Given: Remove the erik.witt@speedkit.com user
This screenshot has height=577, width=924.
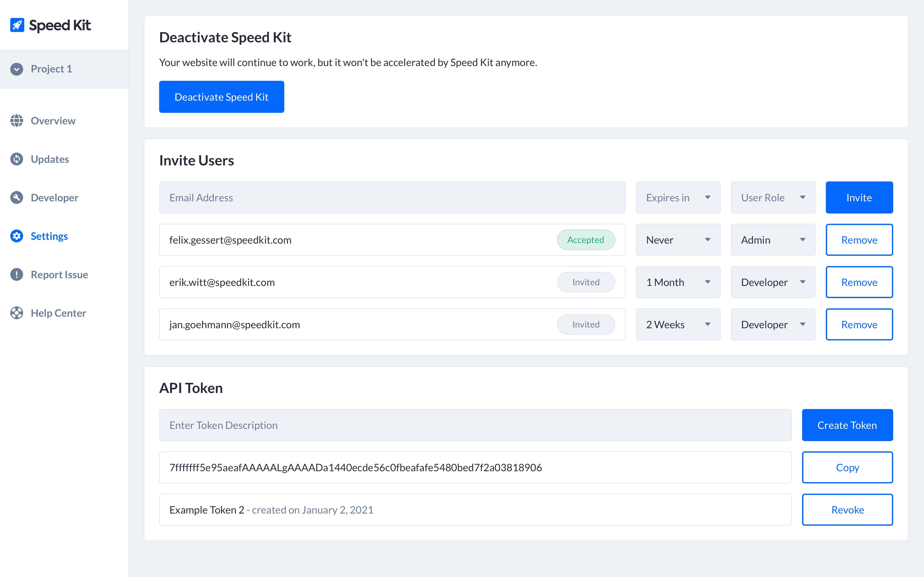Looking at the screenshot, I should coord(859,282).
